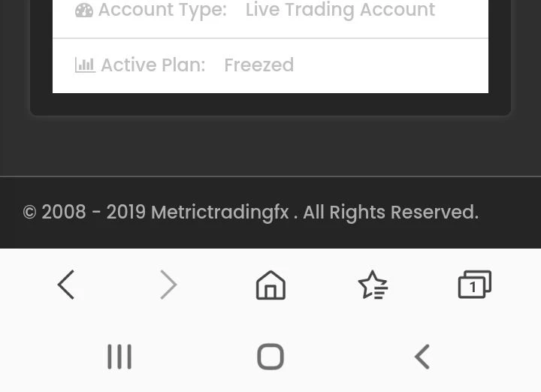Click the Metrictradingfx name in footer
The width and height of the screenshot is (541, 392).
(219, 213)
